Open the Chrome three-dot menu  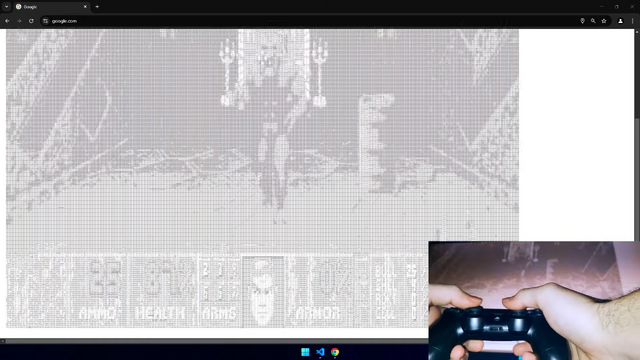point(633,21)
